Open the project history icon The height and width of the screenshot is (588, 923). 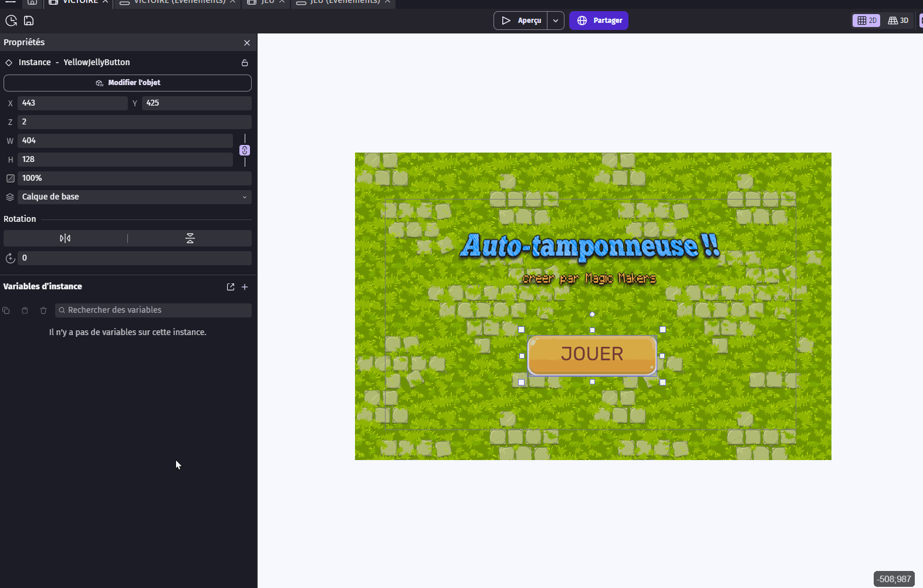(x=11, y=21)
